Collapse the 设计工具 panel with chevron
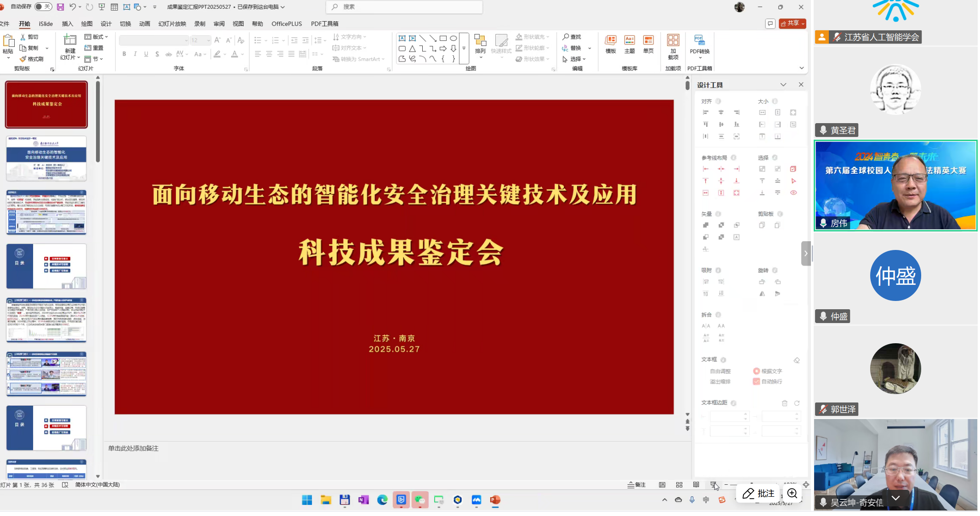Screen dimensions: 980x516 click(x=783, y=85)
